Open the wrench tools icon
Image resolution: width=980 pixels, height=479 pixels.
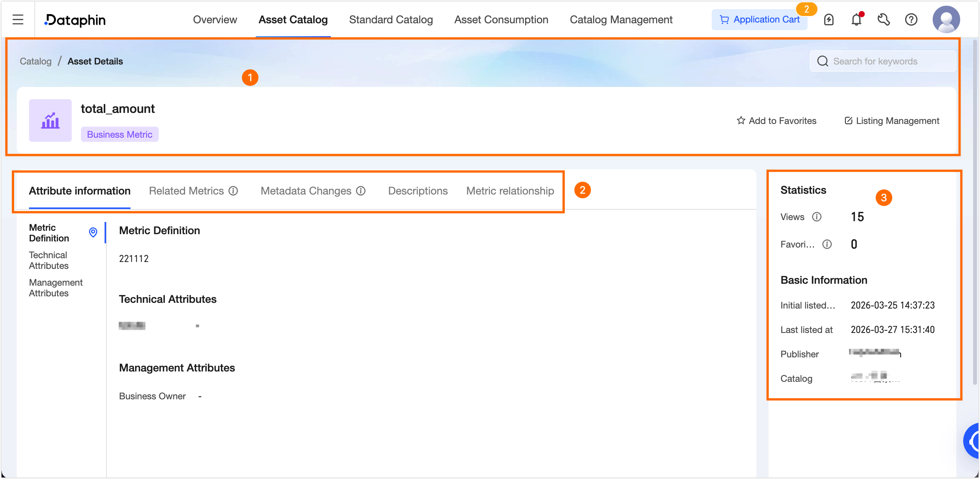point(883,19)
